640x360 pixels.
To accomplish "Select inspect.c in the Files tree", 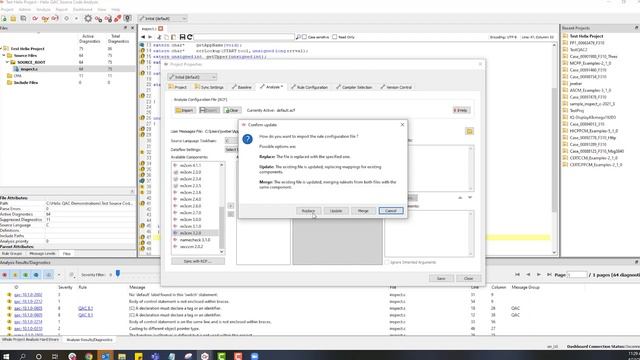I will pos(29,69).
